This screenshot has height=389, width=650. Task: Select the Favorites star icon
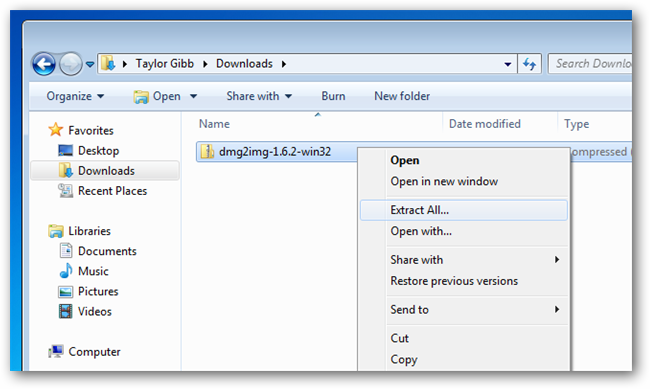point(56,130)
